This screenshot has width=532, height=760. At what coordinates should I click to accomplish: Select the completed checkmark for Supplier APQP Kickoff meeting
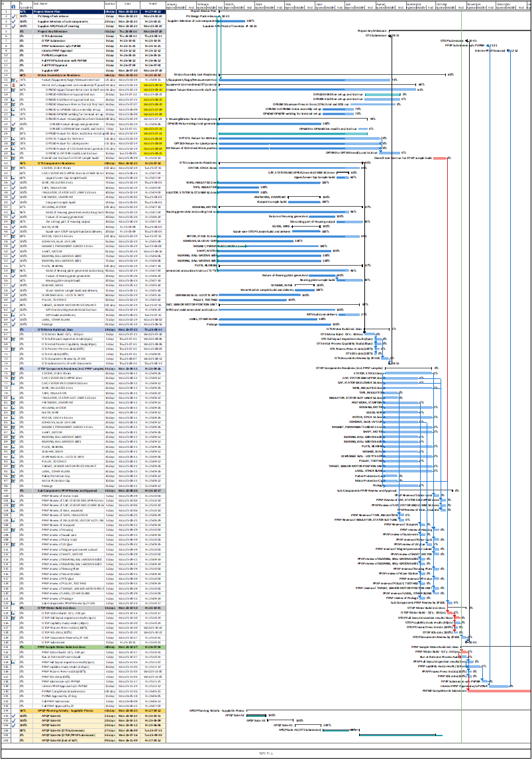click(x=13, y=27)
